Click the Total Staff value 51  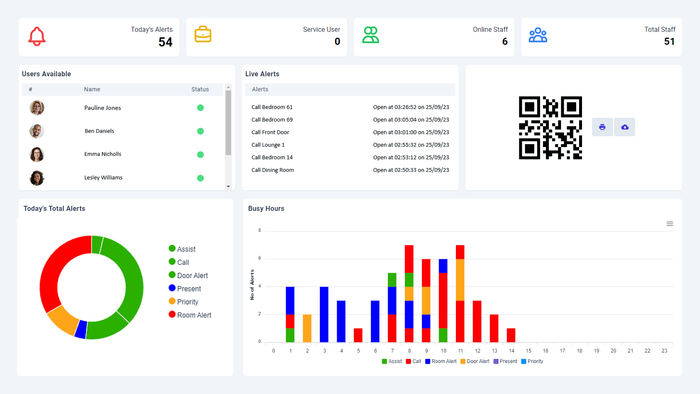[669, 41]
